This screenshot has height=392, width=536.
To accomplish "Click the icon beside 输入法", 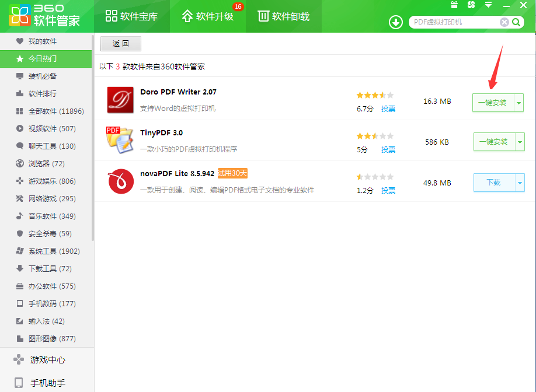I will click(20, 321).
